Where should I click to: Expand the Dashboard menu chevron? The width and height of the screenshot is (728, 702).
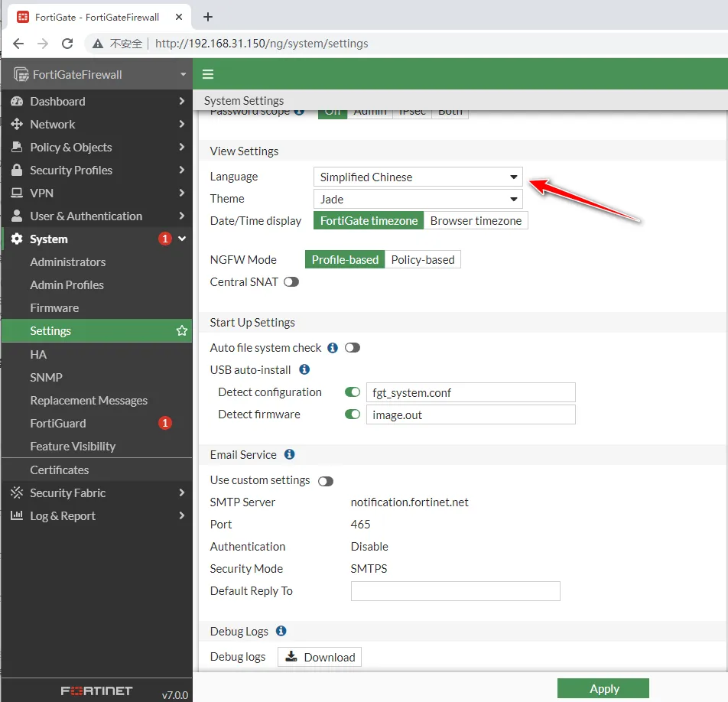[x=181, y=101]
